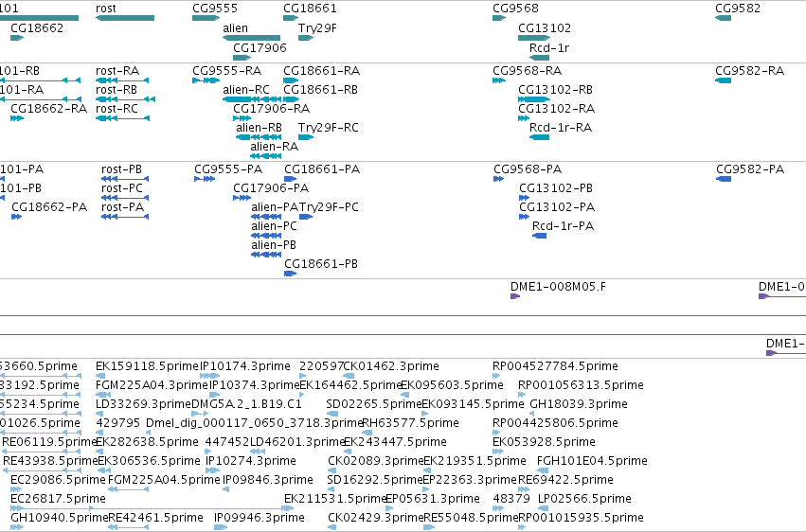The height and width of the screenshot is (532, 806).
Task: Select the alien gene label
Action: 236,27
